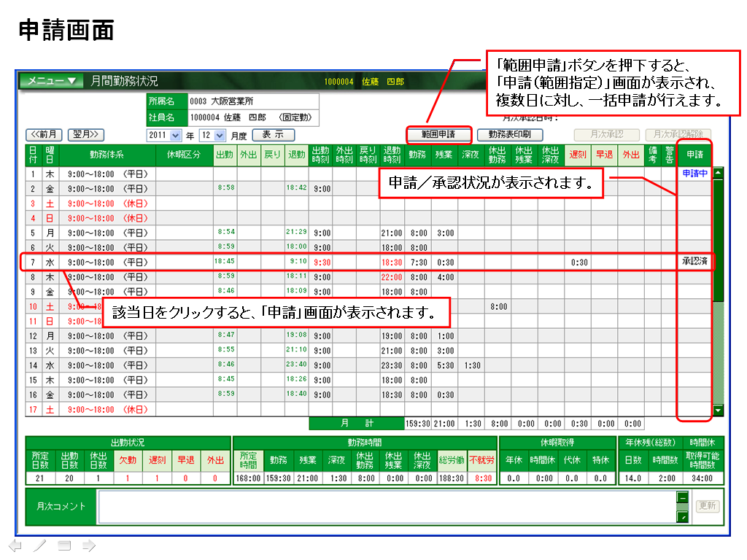
Task: Click 総労働 total value 188:30
Action: point(452,478)
